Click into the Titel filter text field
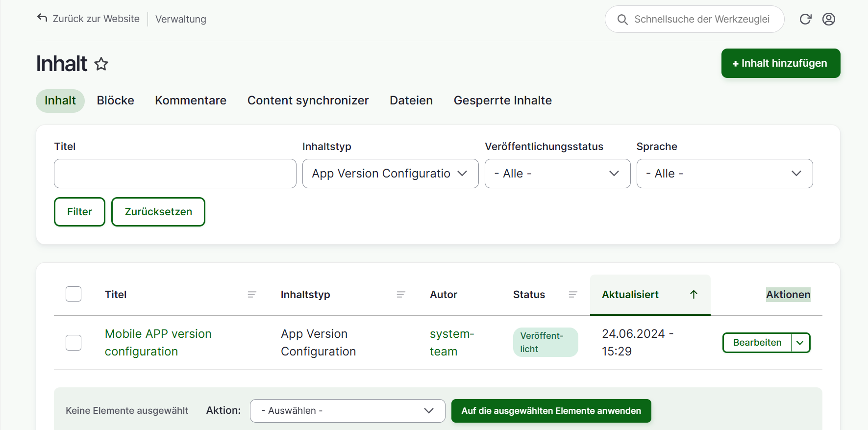Screen dimensions: 868x430 (175, 174)
